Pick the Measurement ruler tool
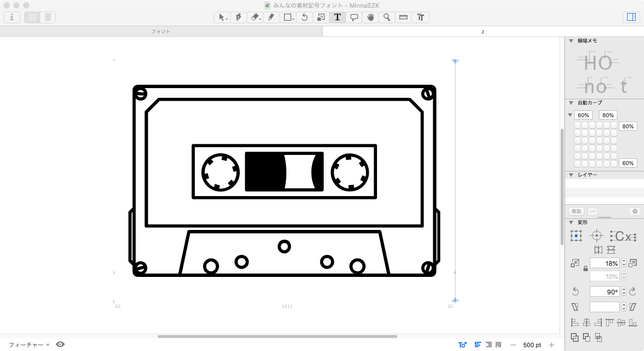644x351 pixels. point(403,17)
